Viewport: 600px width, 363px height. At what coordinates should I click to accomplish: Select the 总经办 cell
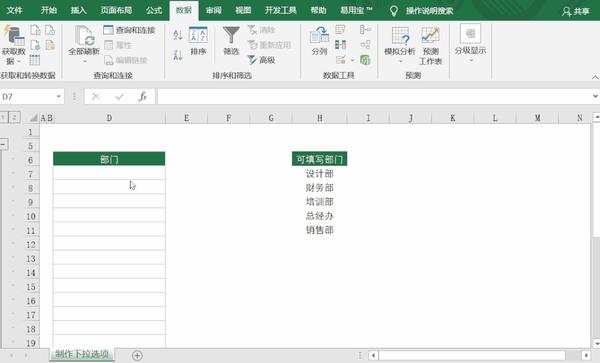point(320,216)
